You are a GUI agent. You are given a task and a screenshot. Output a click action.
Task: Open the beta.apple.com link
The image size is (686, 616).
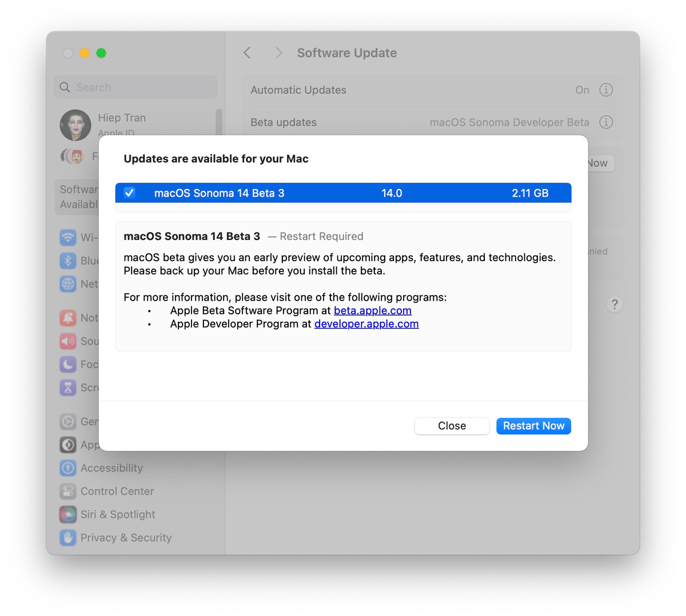373,310
